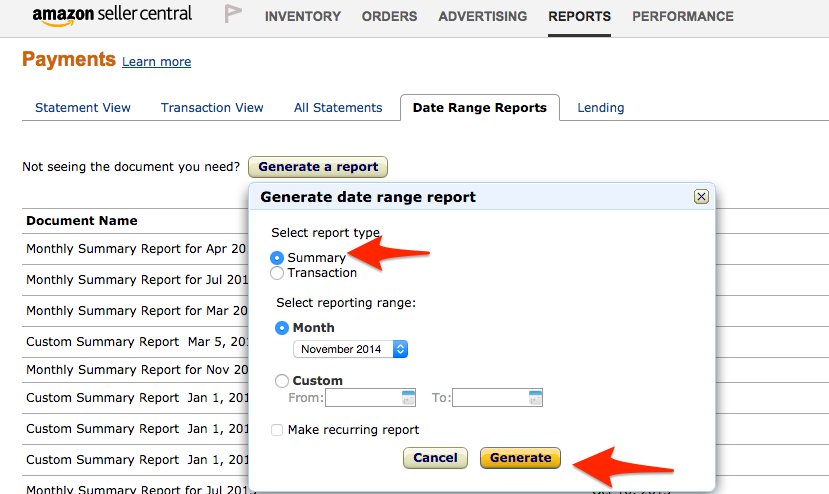Image resolution: width=829 pixels, height=494 pixels.
Task: Close the Generate date range report dialog
Action: [701, 197]
